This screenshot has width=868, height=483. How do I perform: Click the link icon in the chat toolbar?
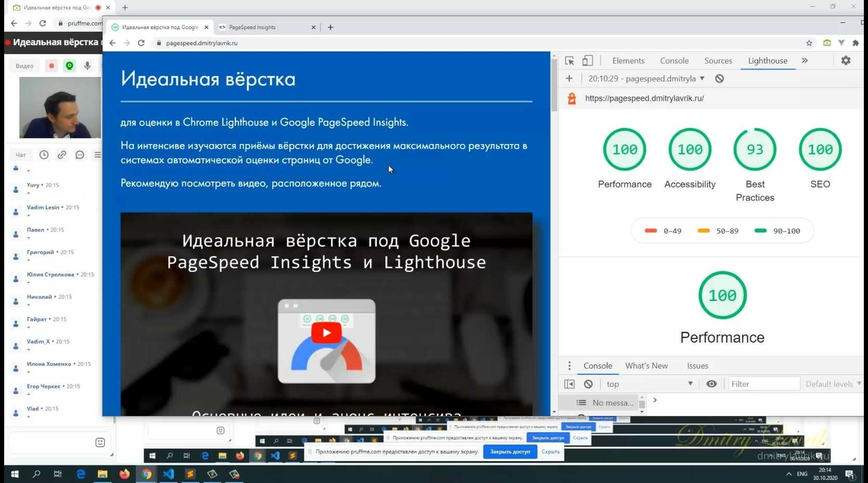coord(62,155)
